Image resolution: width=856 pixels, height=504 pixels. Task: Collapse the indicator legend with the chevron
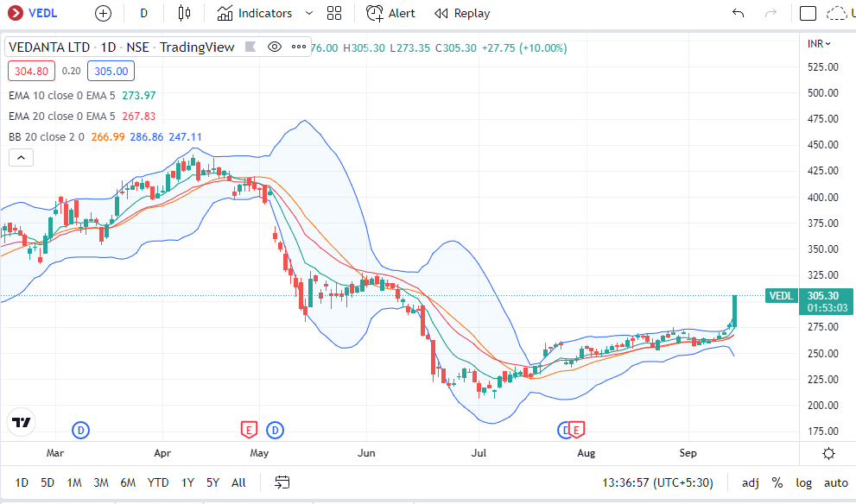point(21,158)
